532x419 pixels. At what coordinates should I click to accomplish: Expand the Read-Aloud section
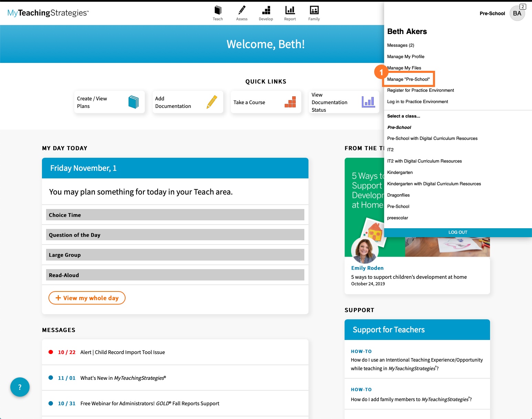[x=175, y=275]
